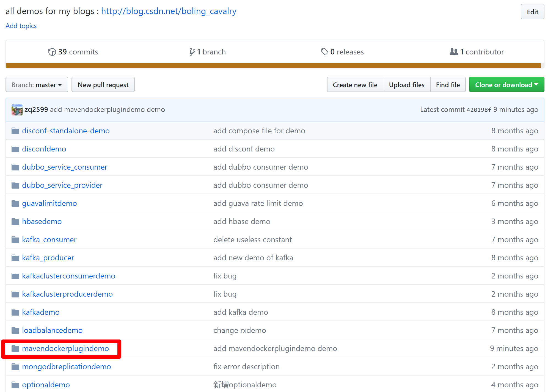Click the folder icon beside disconfdemo

15,149
